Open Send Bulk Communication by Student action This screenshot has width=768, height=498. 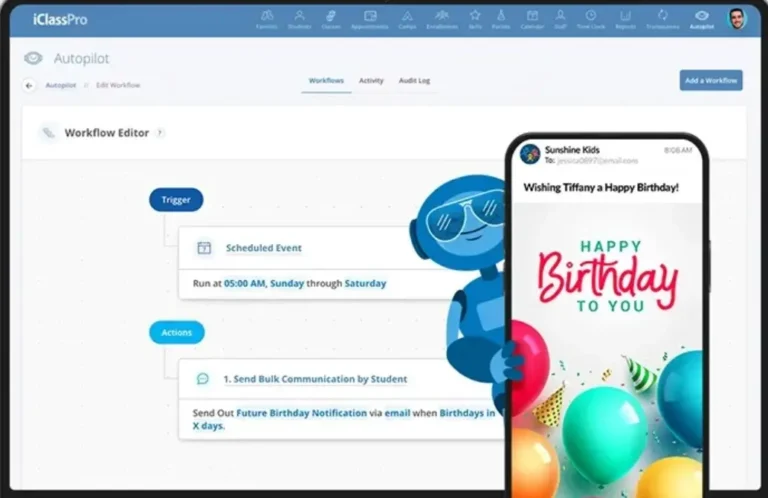coord(315,379)
